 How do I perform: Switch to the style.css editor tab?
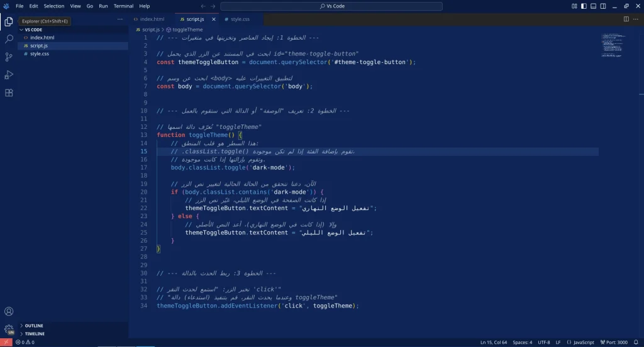(x=240, y=19)
